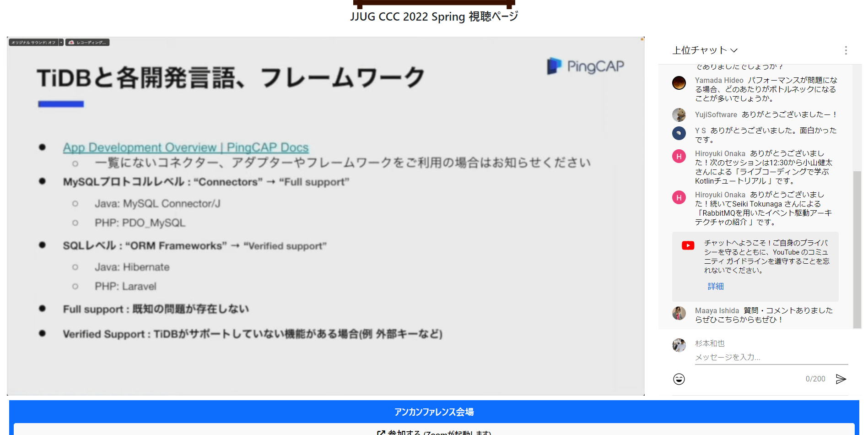Click the Maaya Ishida username
Image resolution: width=868 pixels, height=435 pixels.
(x=717, y=310)
